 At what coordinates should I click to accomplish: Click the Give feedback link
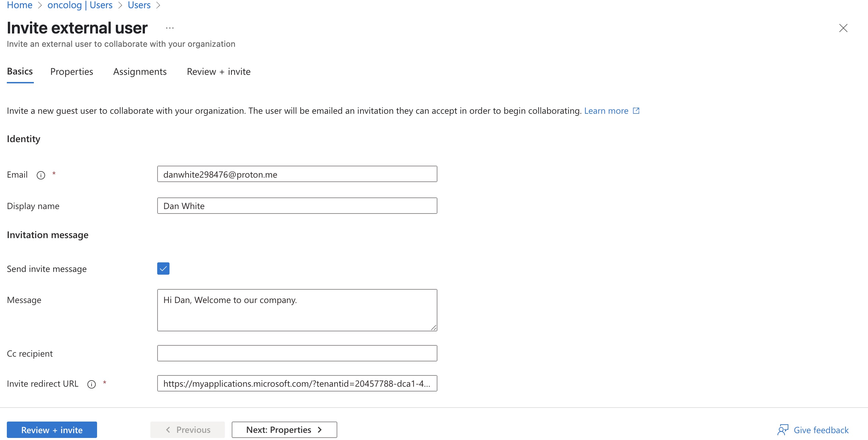[x=821, y=430]
